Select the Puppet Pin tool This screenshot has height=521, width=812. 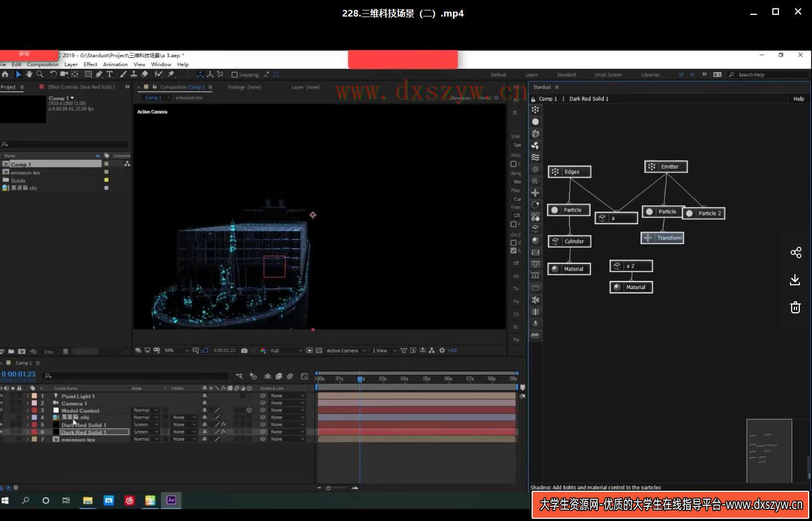171,74
